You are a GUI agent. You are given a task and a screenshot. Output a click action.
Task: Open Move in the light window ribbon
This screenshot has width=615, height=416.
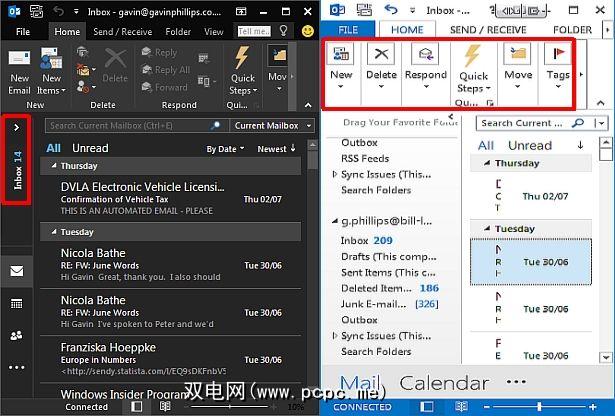[518, 67]
